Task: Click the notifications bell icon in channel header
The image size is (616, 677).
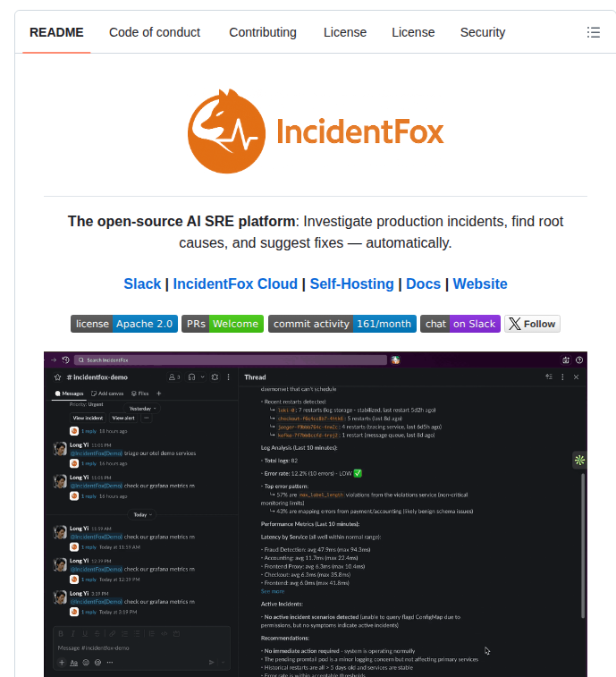Action: pyautogui.click(x=215, y=377)
